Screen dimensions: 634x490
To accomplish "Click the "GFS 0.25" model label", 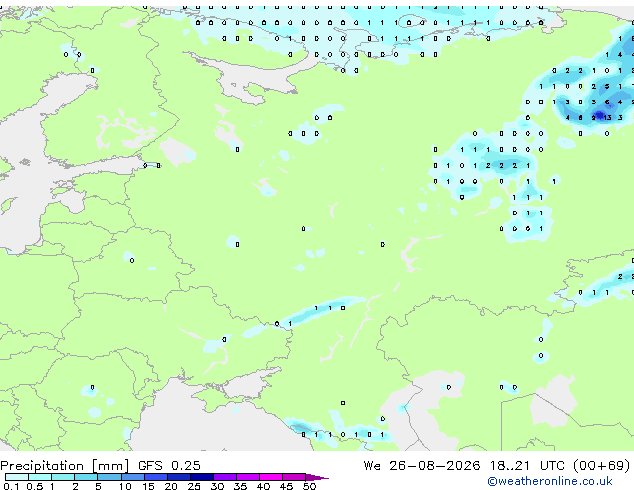I will coord(169,465).
